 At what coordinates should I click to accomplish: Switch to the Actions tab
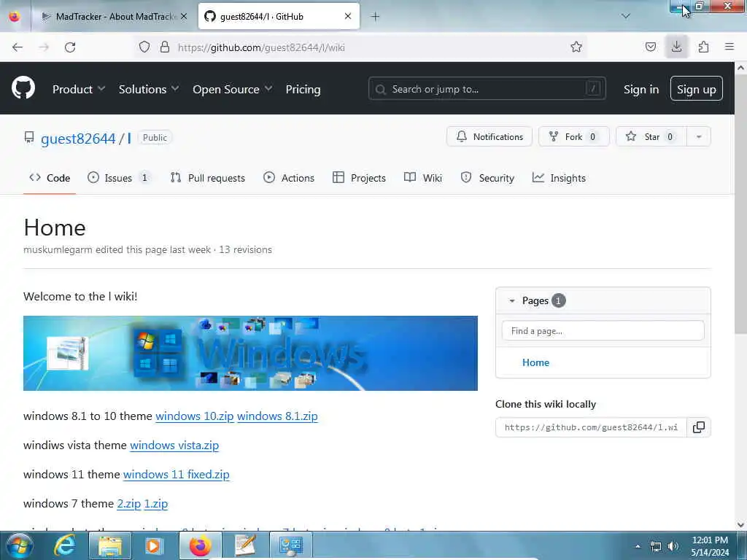point(289,178)
